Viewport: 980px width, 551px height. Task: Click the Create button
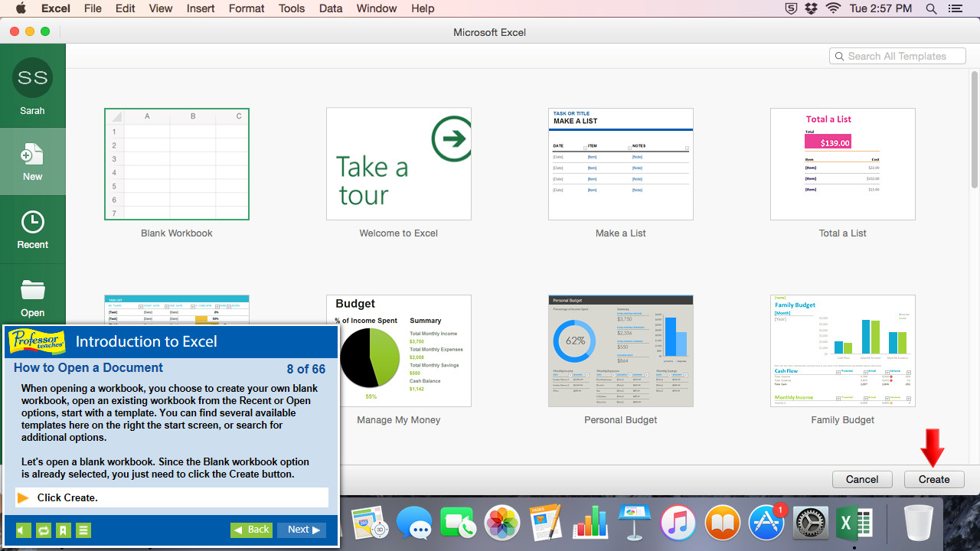coord(933,479)
